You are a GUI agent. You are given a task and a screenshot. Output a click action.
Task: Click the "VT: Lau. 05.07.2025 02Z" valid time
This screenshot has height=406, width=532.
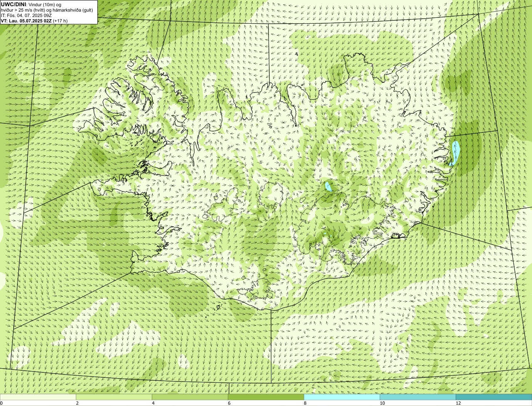coord(26,20)
